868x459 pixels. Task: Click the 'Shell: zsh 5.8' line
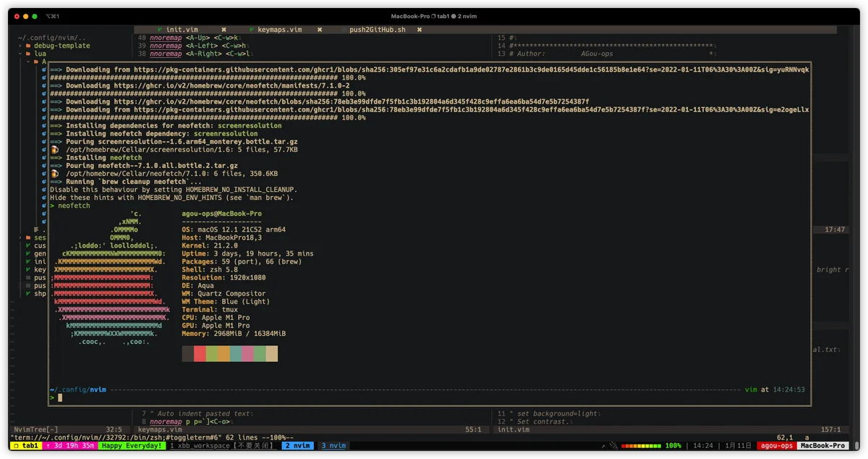point(210,269)
